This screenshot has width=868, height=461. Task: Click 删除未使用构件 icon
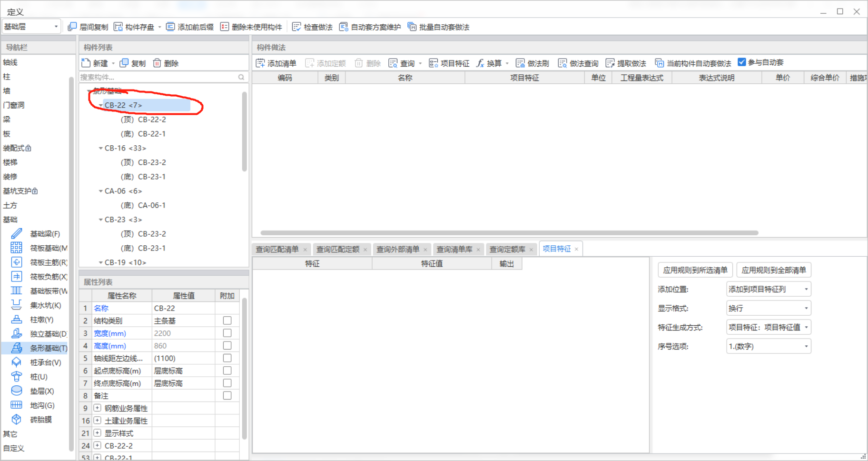225,27
